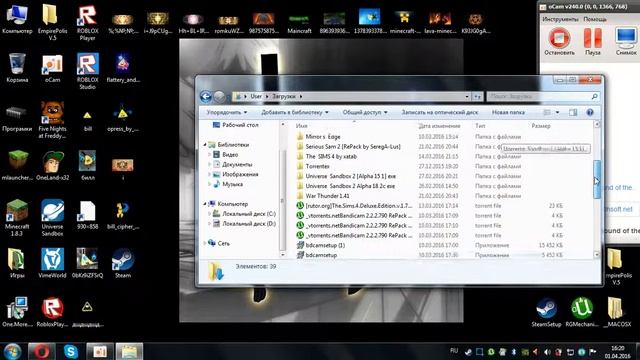Select the War Thunder 1.41 folder
Screen dimensions: 640x360
(323, 196)
